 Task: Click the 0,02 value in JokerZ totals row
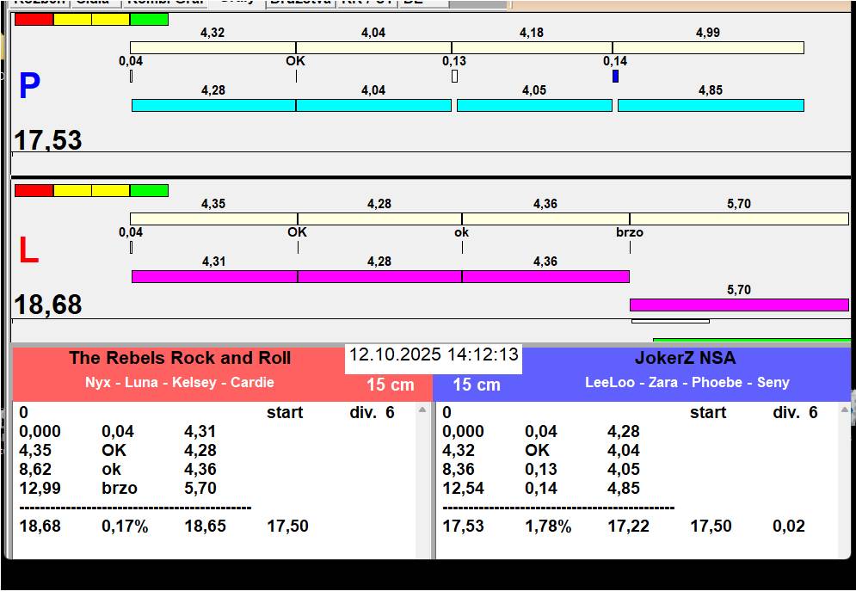pyautogui.click(x=789, y=526)
